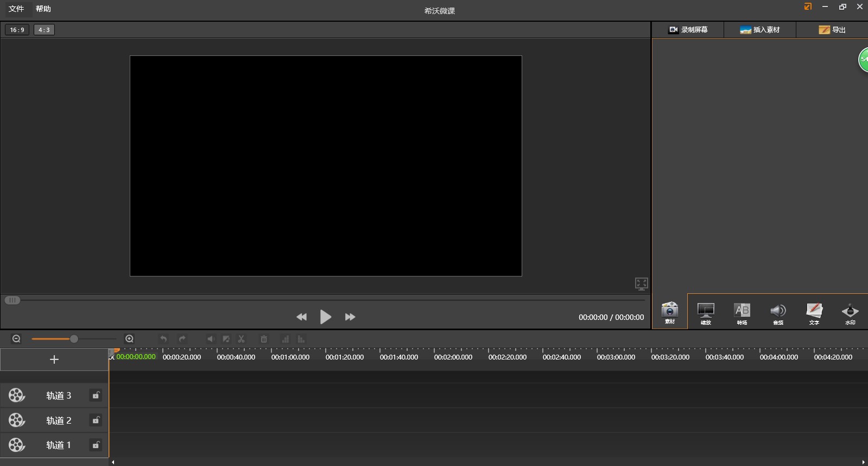Click the black video preview canvas
The height and width of the screenshot is (466, 868).
click(x=326, y=166)
